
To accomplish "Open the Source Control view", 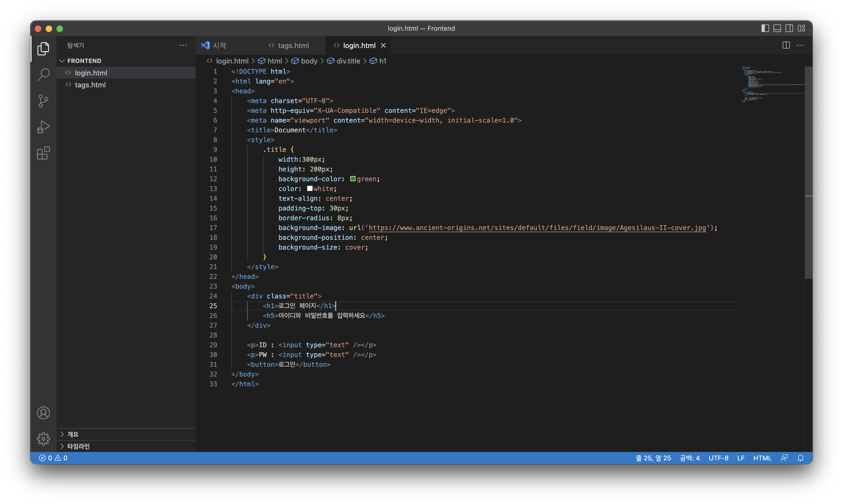I will point(43,101).
